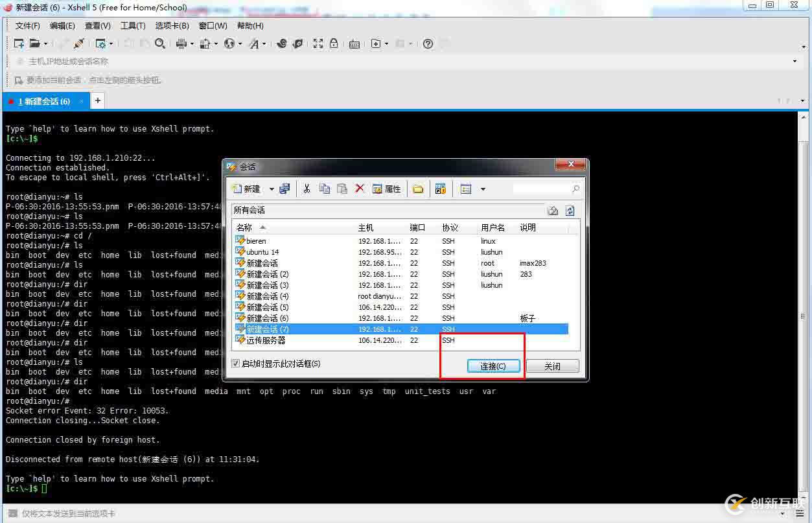
Task: Click the New session icon in main toolbar
Action: click(19, 43)
